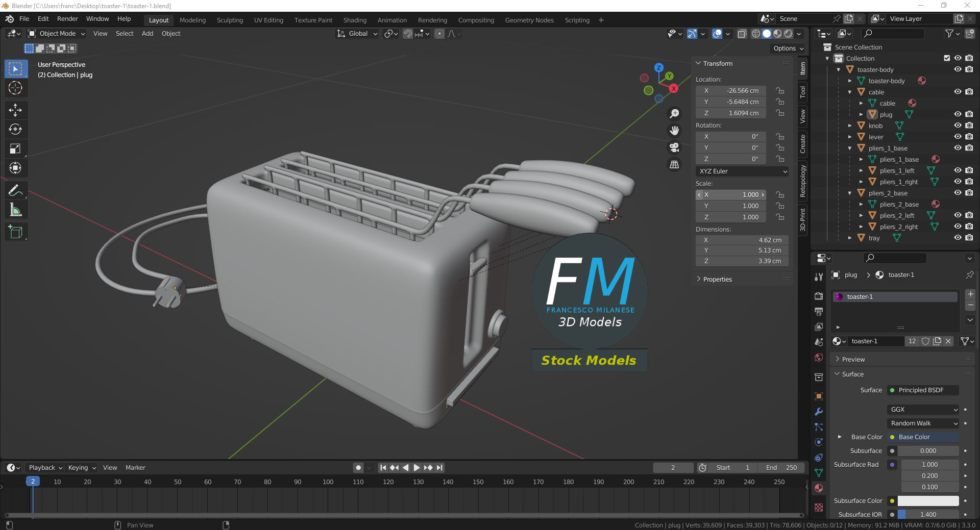Switch perspective/orthographic grid icon
Image resolution: width=980 pixels, height=530 pixels.
[674, 164]
